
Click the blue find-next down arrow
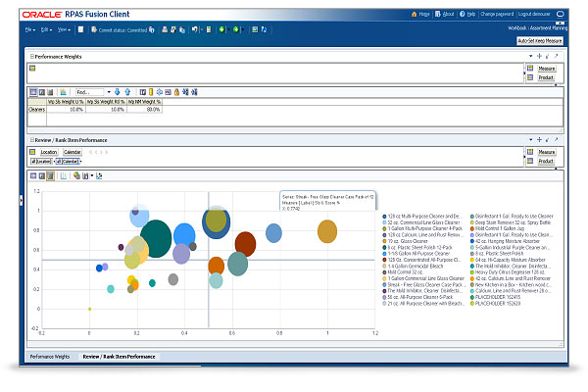117,92
